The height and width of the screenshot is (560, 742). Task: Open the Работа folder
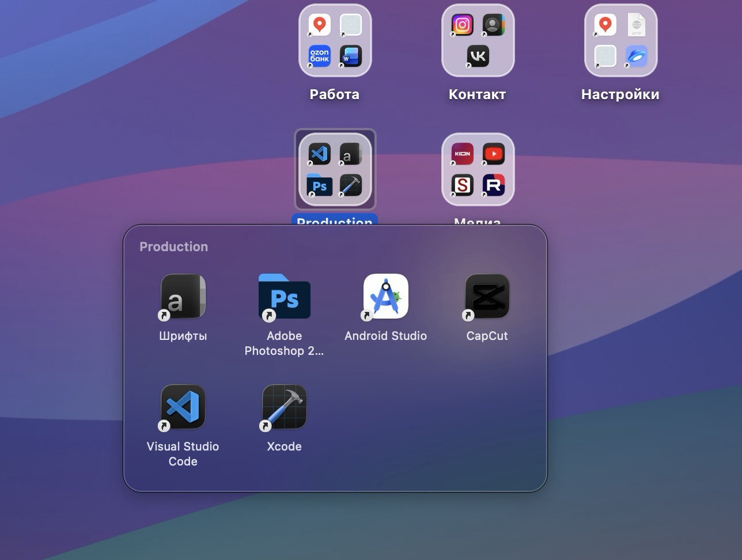point(335,40)
